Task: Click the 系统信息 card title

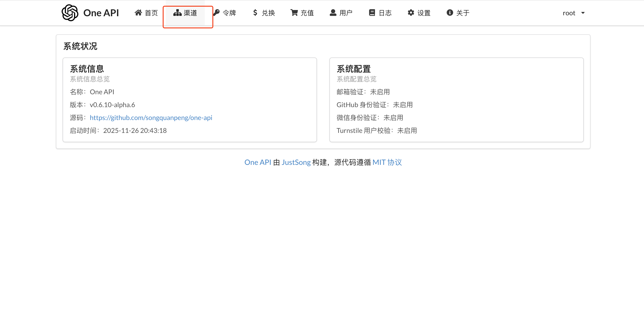Action: (87, 69)
